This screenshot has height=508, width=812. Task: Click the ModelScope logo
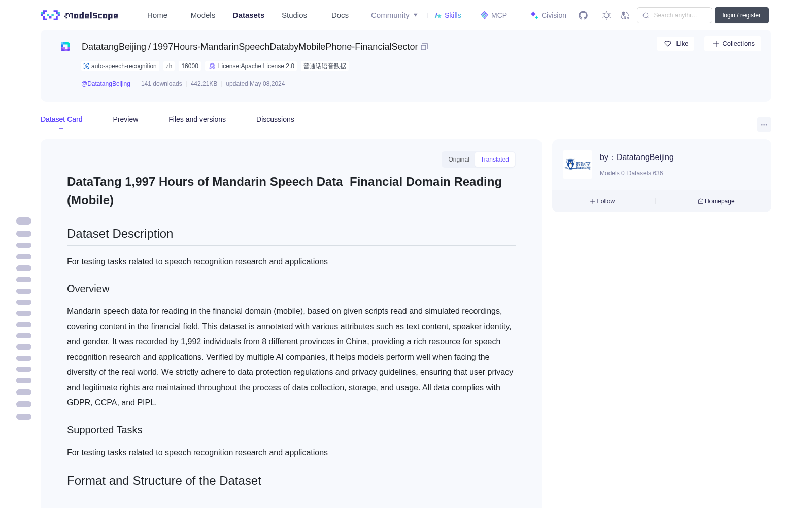[80, 15]
